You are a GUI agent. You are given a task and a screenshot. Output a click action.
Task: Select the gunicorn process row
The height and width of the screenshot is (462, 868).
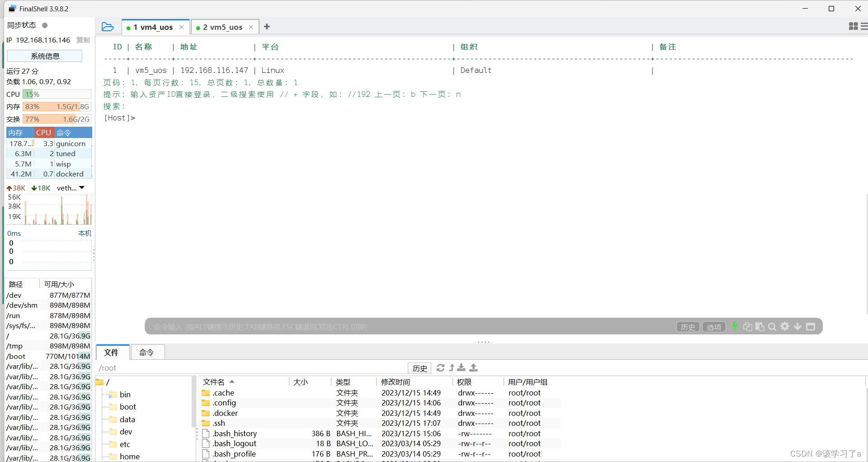(x=49, y=143)
